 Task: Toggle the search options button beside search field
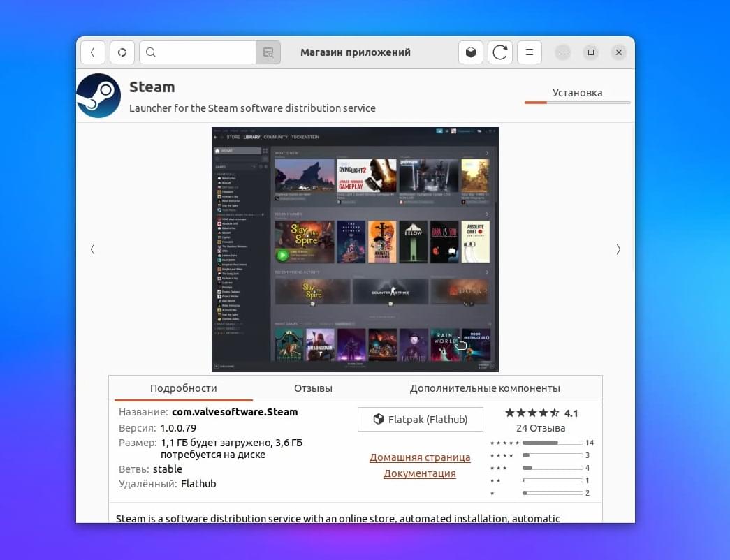(x=268, y=52)
